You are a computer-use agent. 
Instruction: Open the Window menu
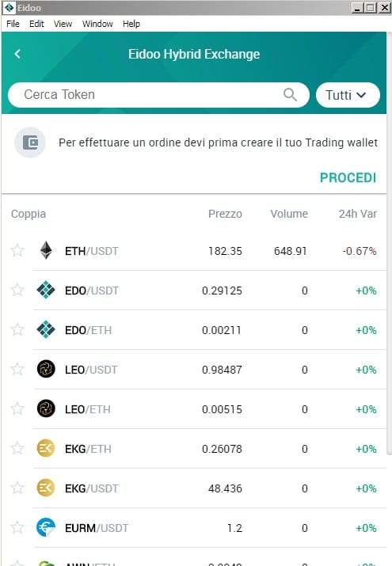pos(97,24)
